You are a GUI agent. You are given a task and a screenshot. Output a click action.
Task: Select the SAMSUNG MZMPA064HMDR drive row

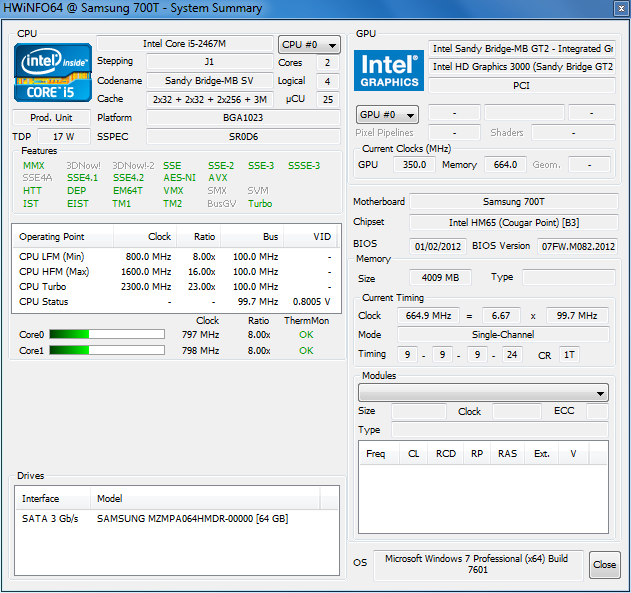pyautogui.click(x=176, y=519)
